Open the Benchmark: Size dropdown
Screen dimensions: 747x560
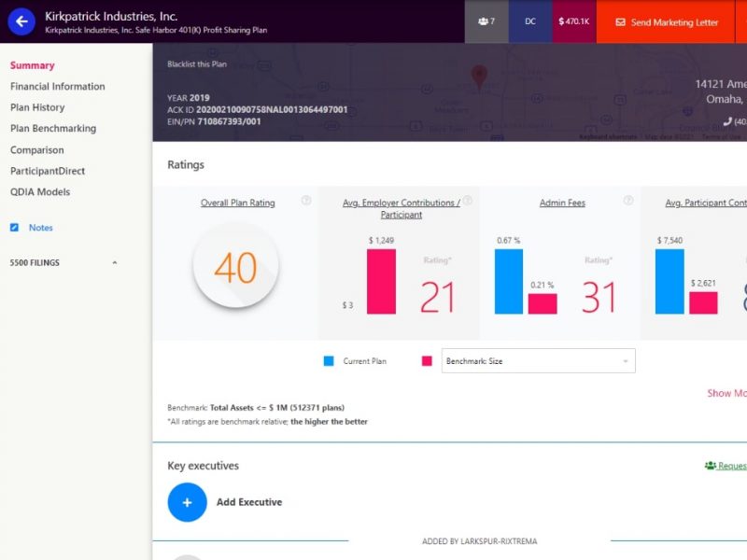[538, 361]
